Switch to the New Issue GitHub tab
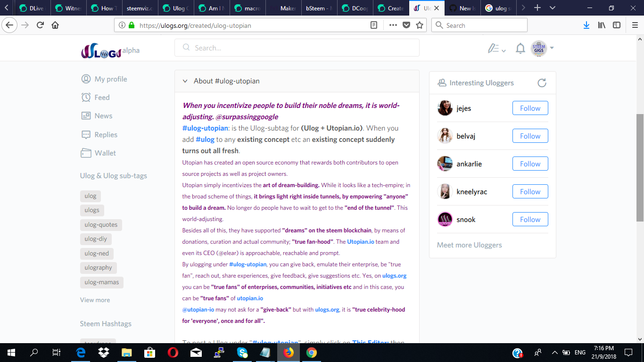The image size is (644, 362). 462,8
